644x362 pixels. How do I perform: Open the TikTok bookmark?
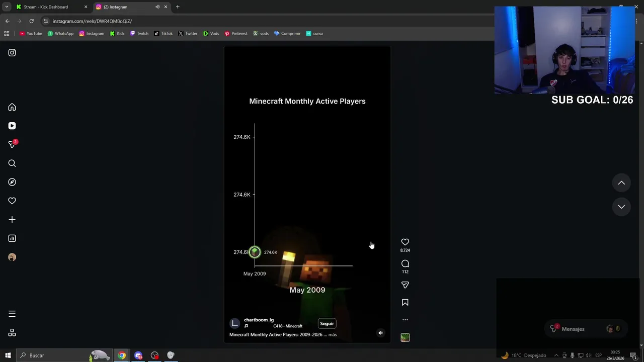coord(163,34)
